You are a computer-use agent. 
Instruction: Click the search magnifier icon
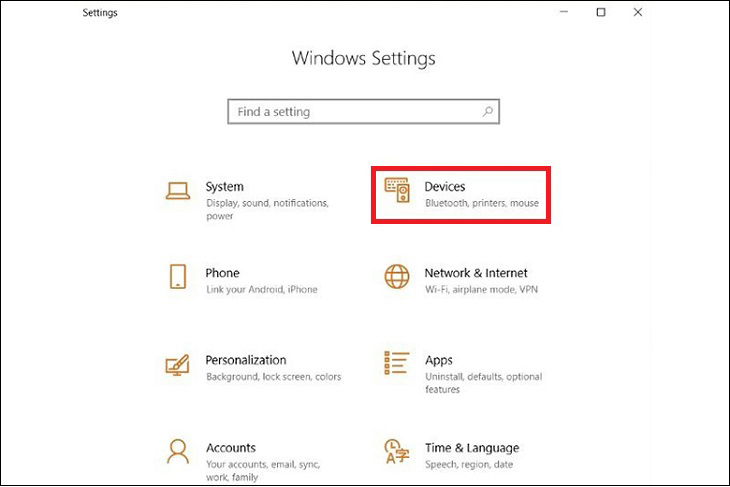(x=487, y=111)
